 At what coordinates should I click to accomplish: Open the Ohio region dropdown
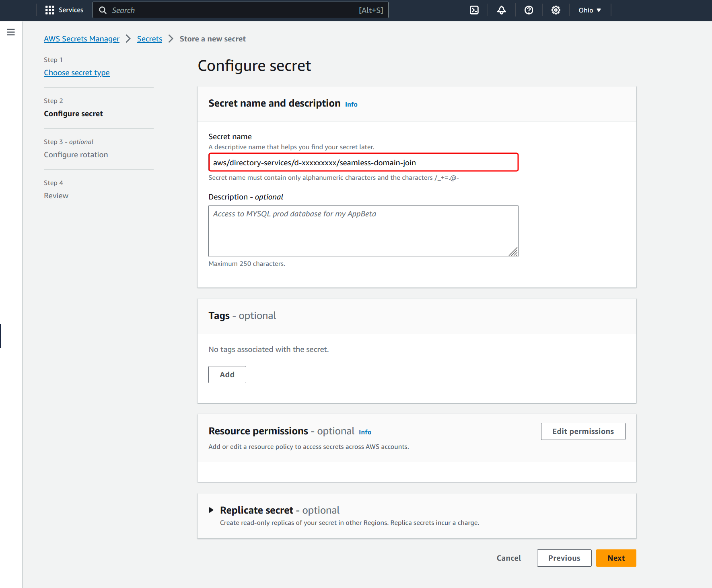tap(589, 10)
